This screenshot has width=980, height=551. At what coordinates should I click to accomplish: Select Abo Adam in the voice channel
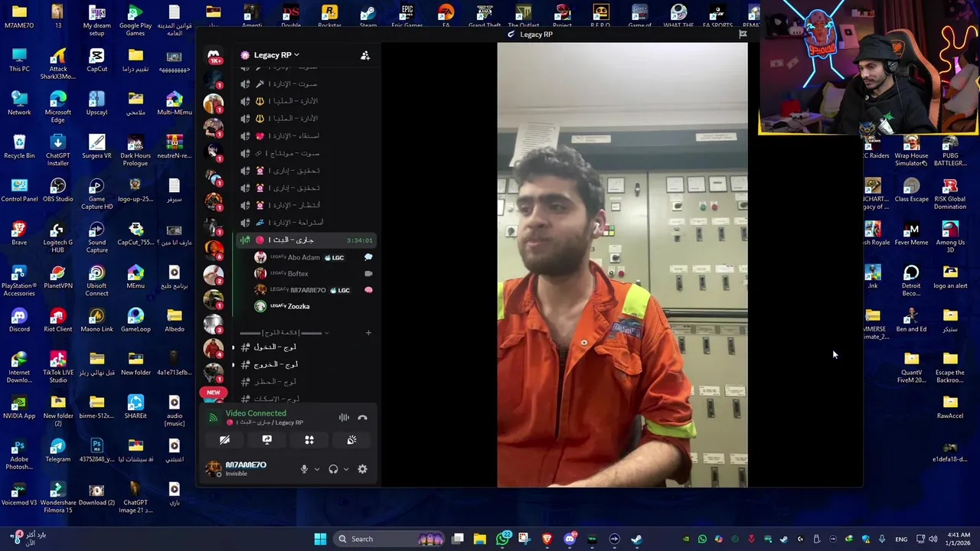click(x=313, y=258)
